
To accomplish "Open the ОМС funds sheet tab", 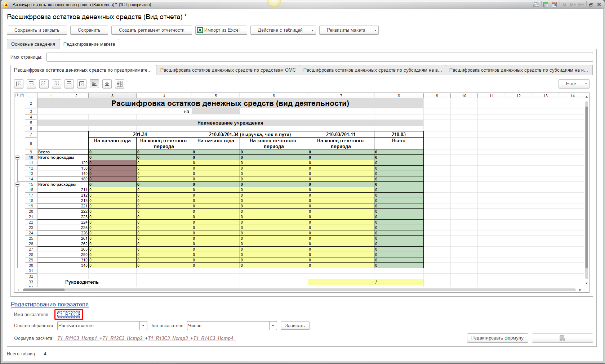I will pyautogui.click(x=228, y=70).
